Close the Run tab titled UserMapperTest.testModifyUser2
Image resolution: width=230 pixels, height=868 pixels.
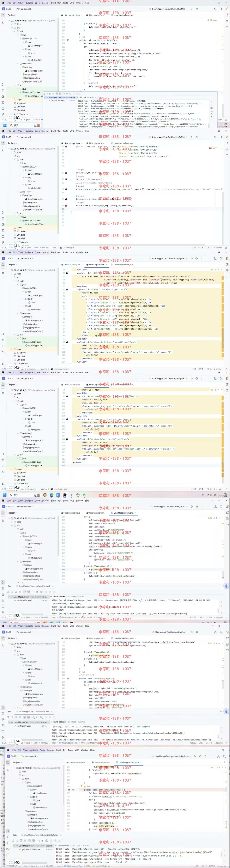53,586
